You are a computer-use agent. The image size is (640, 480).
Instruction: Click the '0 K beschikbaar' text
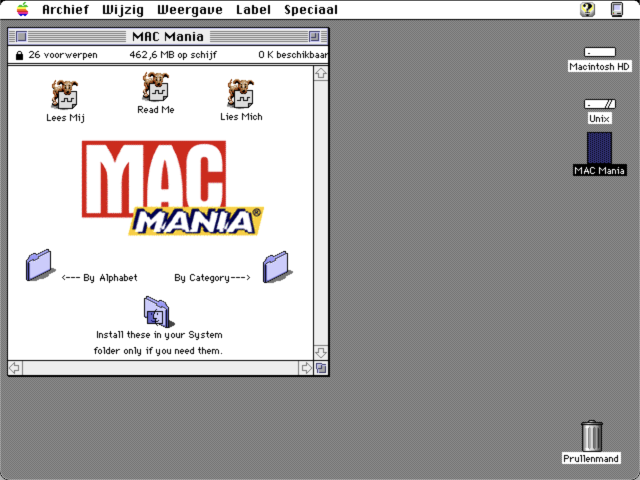click(x=293, y=55)
